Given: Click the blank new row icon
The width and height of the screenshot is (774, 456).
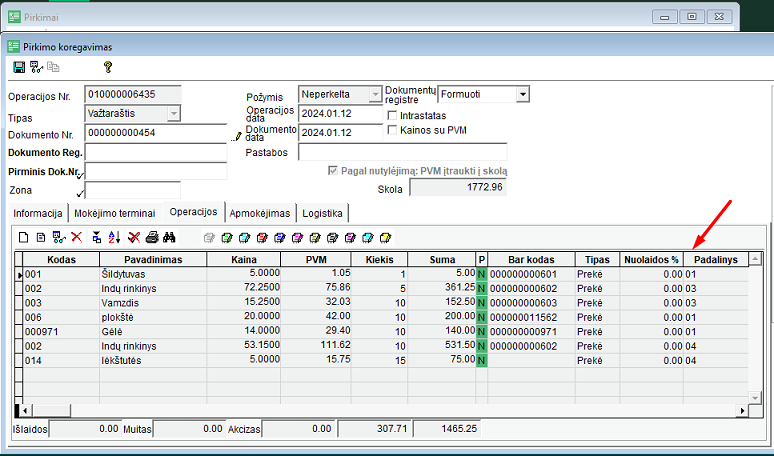Looking at the screenshot, I should [24, 238].
